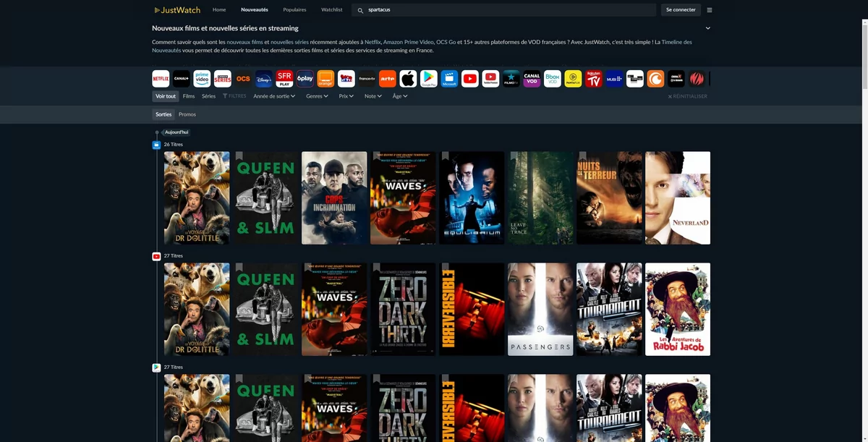Screen dimensions: 868x442
Task: Bookmark Nuits de Terreur to watchlist
Action: [x=583, y=156]
